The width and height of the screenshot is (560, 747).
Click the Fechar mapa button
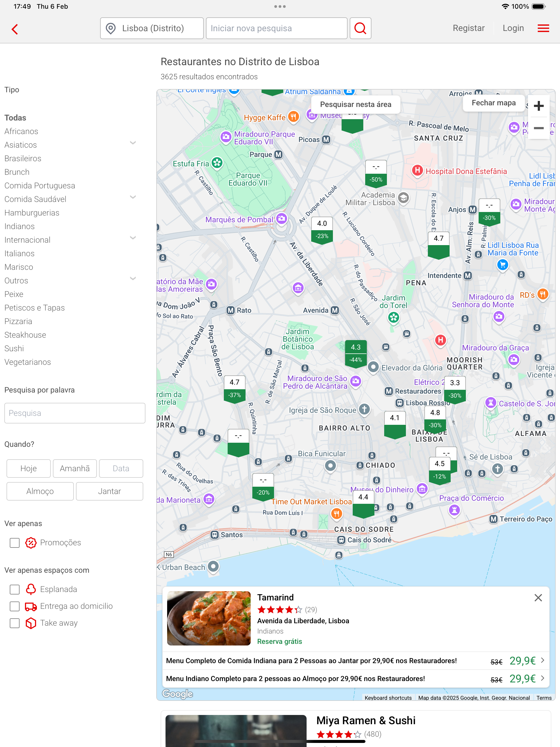[494, 103]
